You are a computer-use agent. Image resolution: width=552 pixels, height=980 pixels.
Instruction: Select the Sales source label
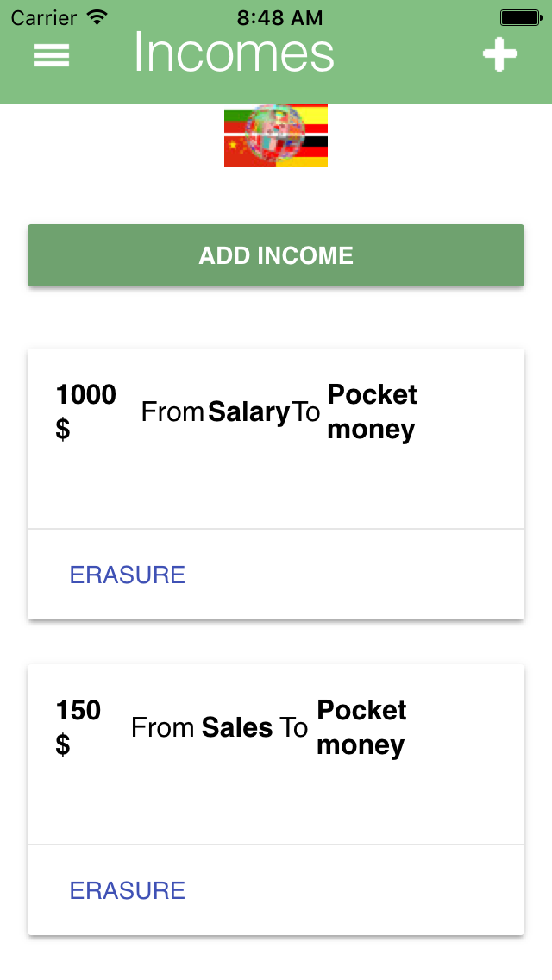coord(237,727)
